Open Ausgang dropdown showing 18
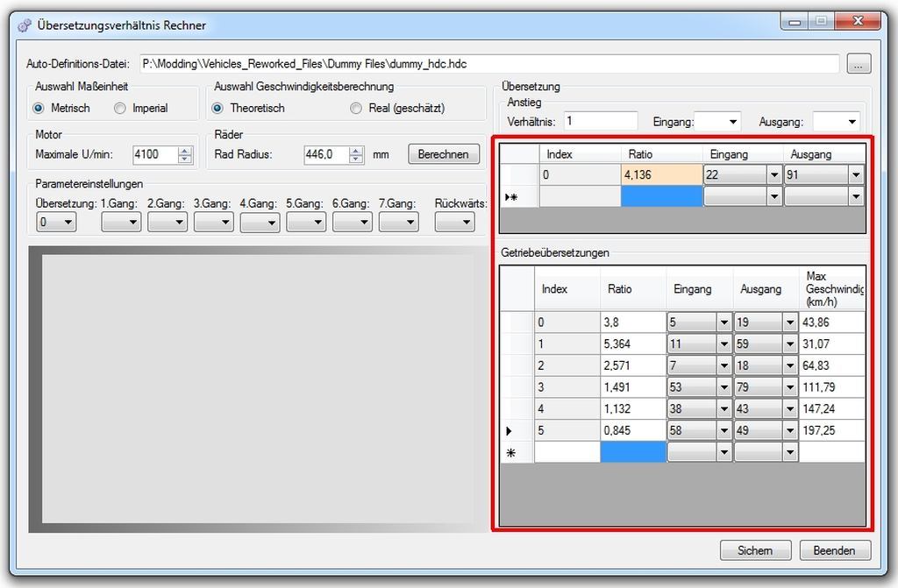 tap(790, 365)
